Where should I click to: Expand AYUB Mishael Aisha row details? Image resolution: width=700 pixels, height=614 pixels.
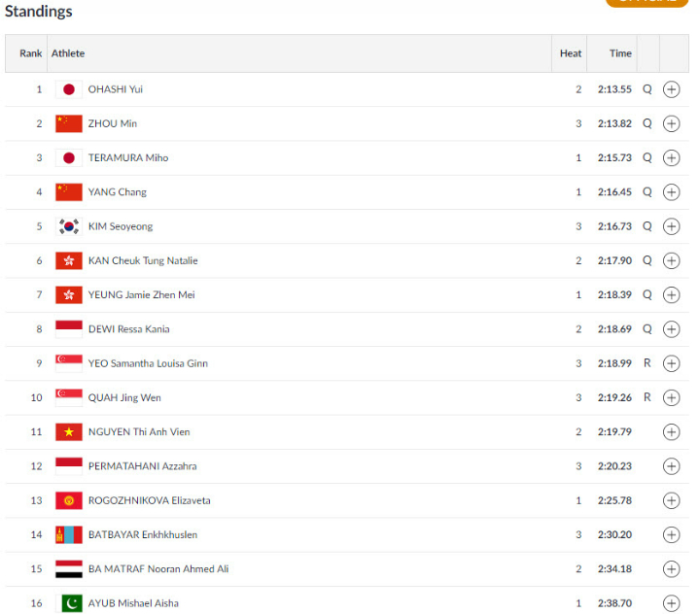[x=671, y=603]
